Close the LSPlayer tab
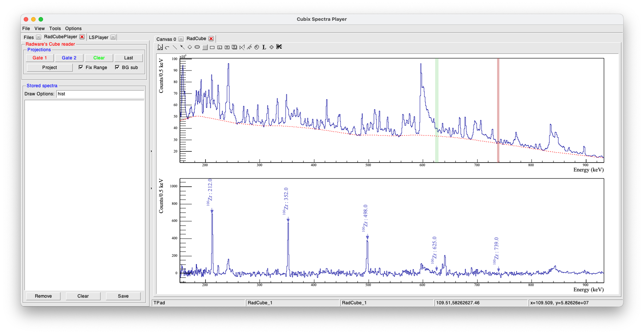Screen dimensions: 644x334 [113, 37]
